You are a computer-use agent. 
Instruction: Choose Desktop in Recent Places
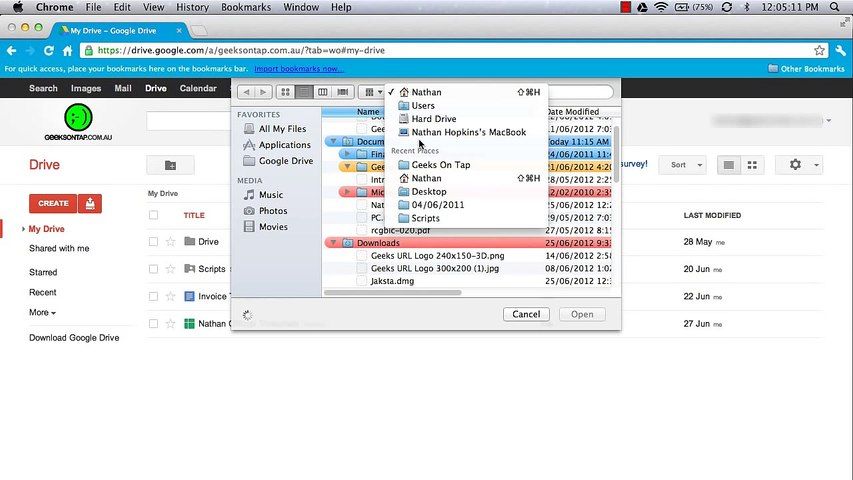pos(466,192)
